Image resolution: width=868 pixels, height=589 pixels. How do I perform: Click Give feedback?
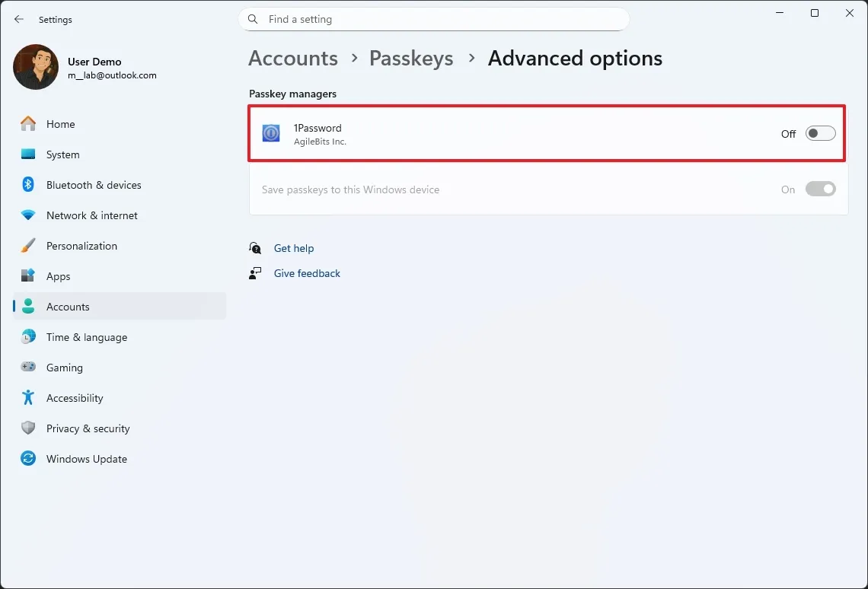306,273
